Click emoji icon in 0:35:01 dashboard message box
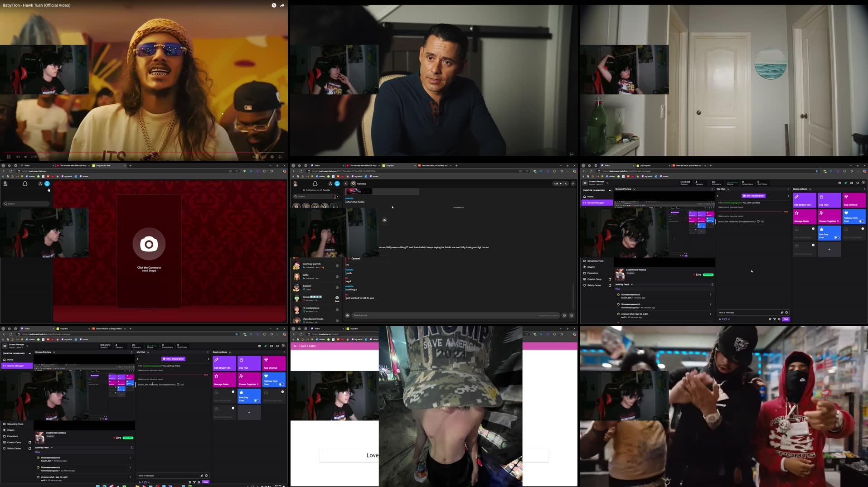Viewport: 868px width, 487px height. (786, 313)
